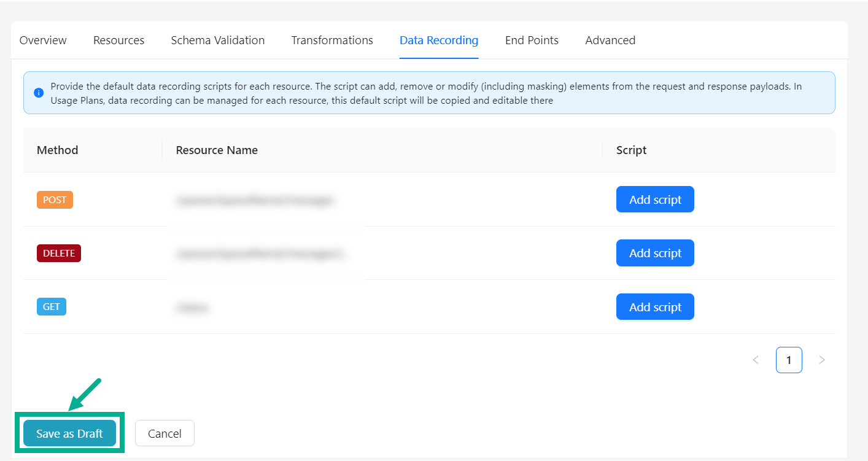Click the Save as Draft button

click(x=69, y=433)
